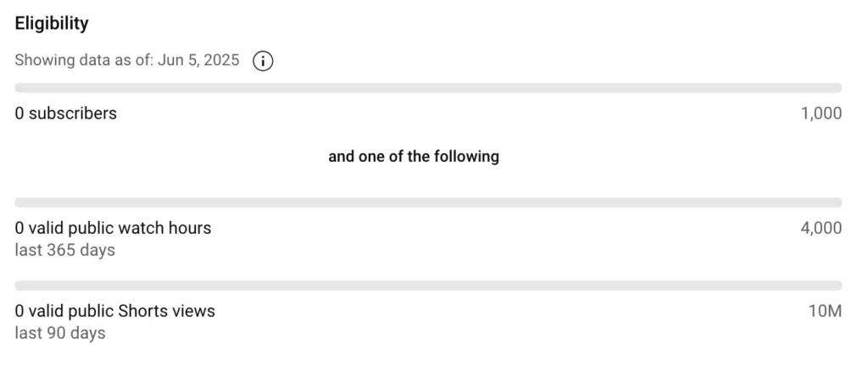Click the 4,000 watch hours threshold value
This screenshot has height=371, width=868.
pos(821,228)
